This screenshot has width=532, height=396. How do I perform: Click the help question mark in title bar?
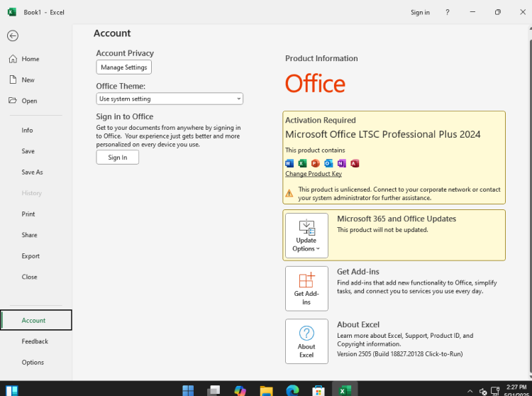tap(447, 12)
